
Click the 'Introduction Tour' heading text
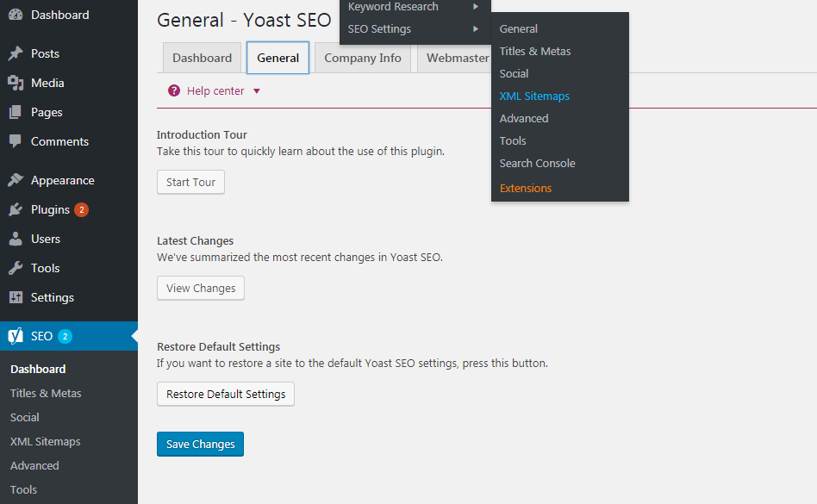coord(202,135)
